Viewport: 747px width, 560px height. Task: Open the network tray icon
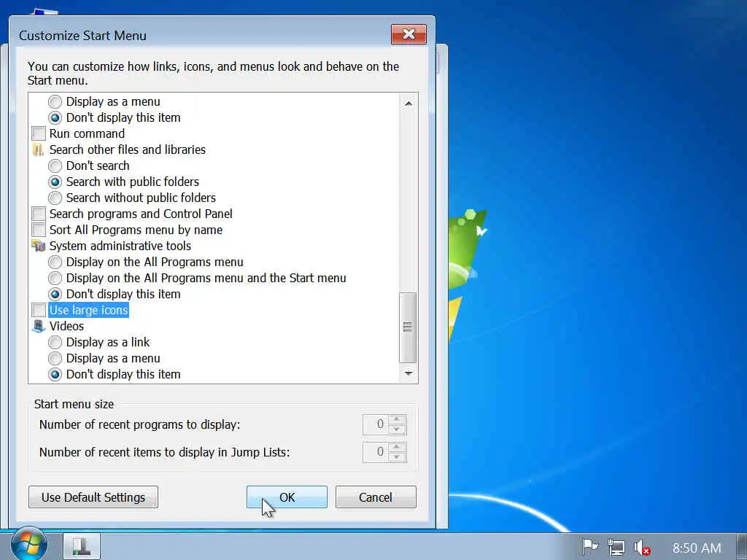[x=616, y=548]
